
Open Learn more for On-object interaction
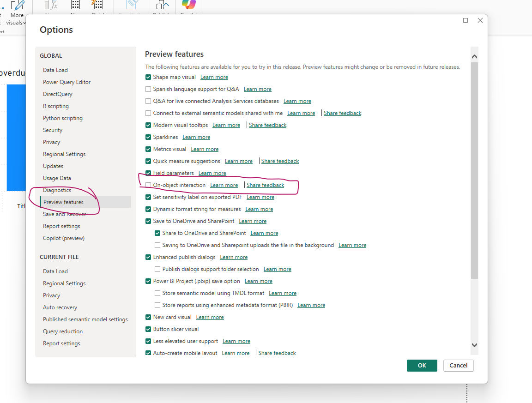click(224, 185)
